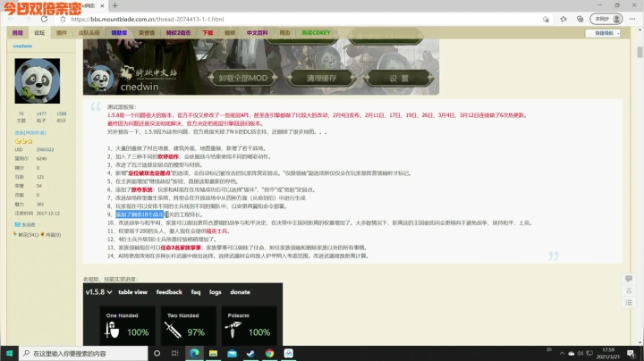644x361 pixels.
Task: Click the One Handed 100% skill card
Action: click(127, 326)
